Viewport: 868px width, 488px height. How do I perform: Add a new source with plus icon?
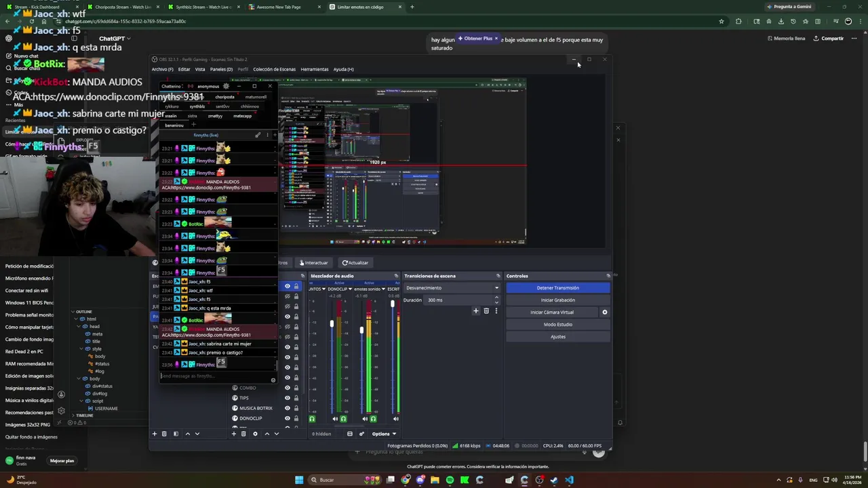234,434
